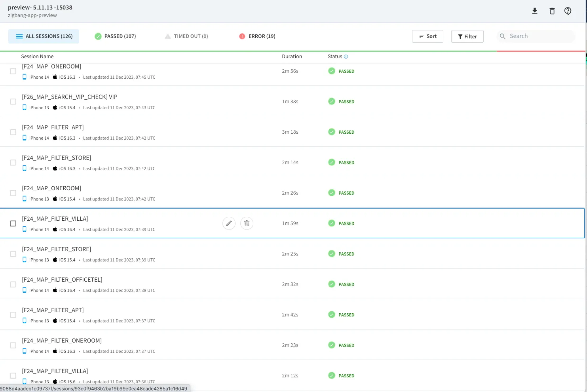This screenshot has height=392, width=587.
Task: Open the F26_MAP_SEARCH_VIP_CHECK VIP session
Action: [x=70, y=97]
